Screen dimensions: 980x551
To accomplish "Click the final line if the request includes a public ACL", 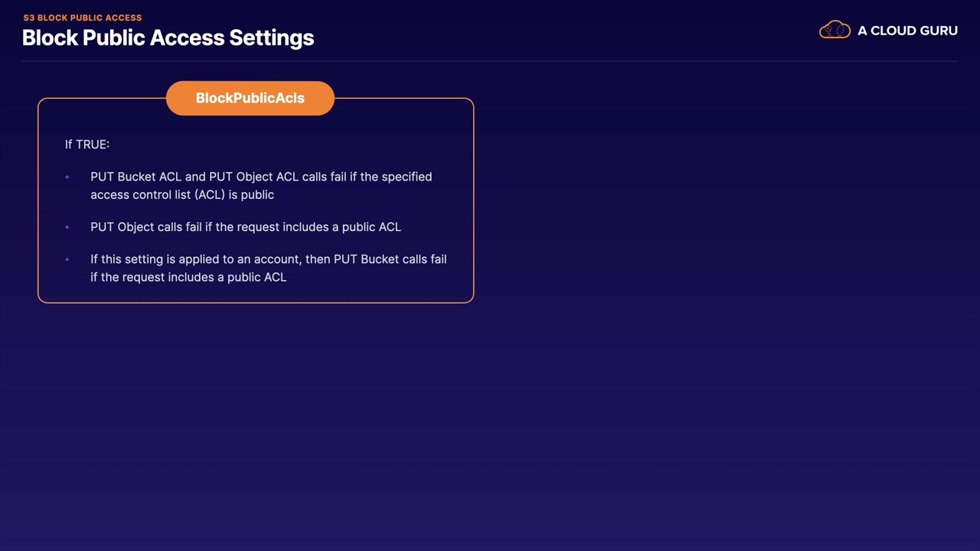I will [x=188, y=277].
